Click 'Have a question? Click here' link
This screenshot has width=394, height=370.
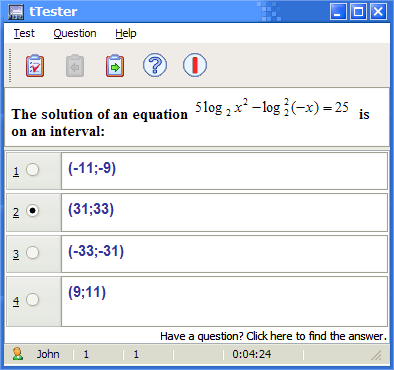(273, 336)
